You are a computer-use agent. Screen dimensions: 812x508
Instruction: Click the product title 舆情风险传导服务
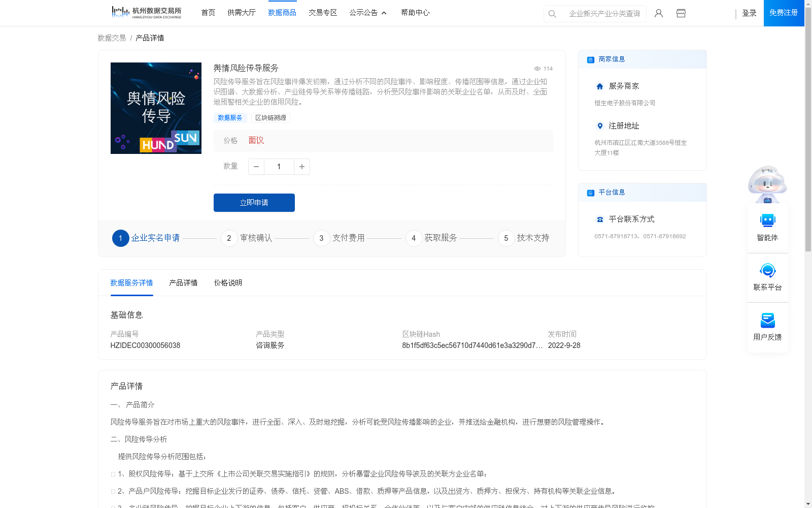point(246,68)
